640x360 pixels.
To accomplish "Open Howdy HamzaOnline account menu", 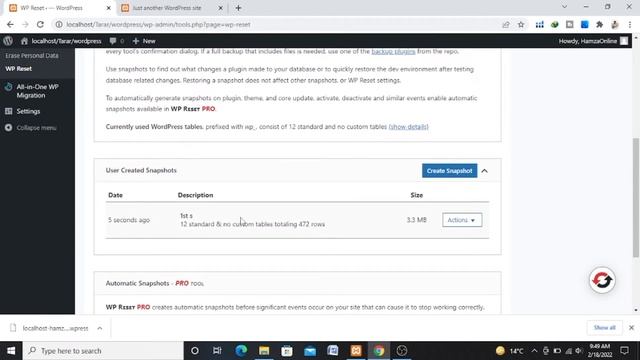I will (593, 41).
